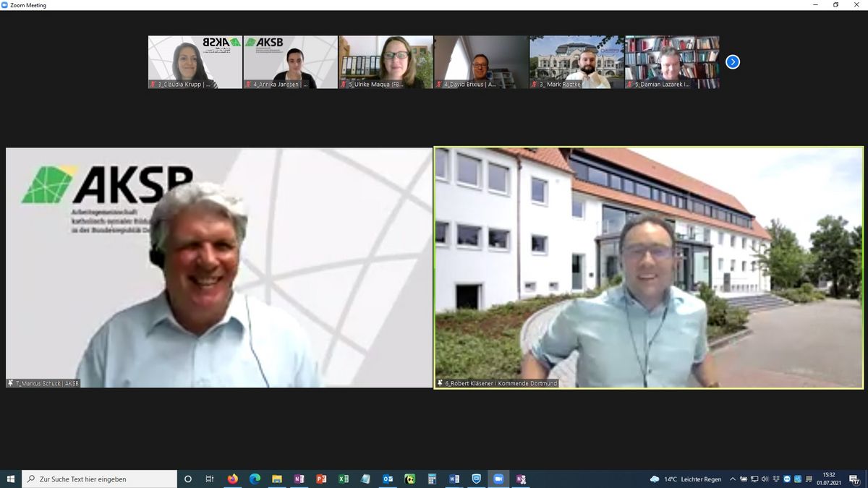
Task: Click the muted mic icon for Damian Lazarek
Action: pos(630,85)
